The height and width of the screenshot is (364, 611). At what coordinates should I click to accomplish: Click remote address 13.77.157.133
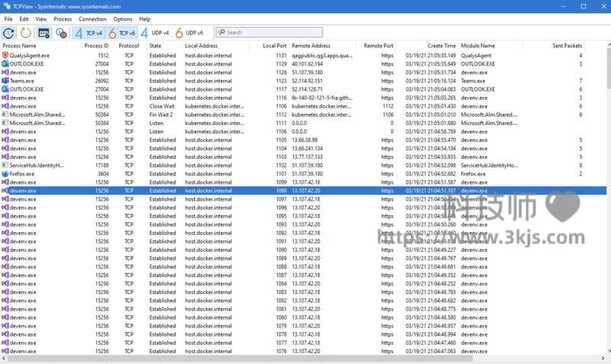(x=308, y=157)
